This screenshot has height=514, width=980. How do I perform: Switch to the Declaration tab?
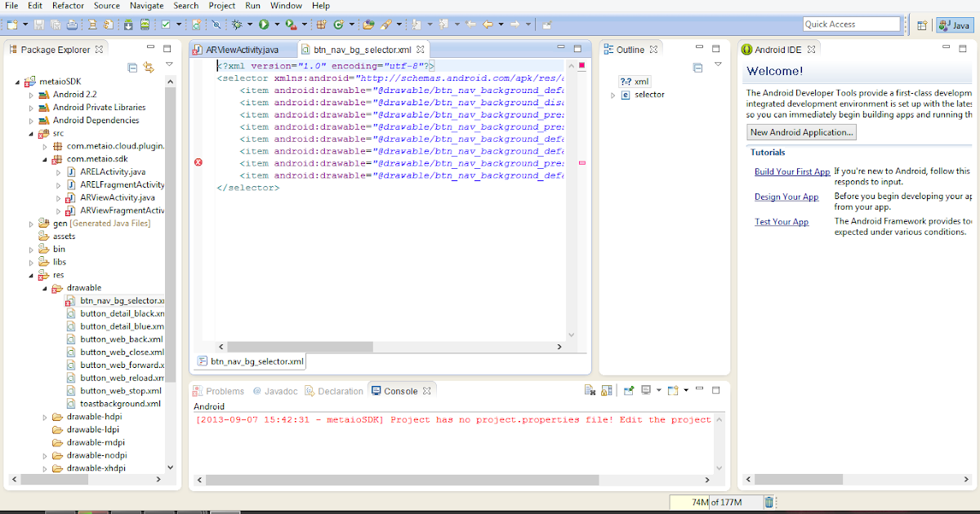(334, 391)
